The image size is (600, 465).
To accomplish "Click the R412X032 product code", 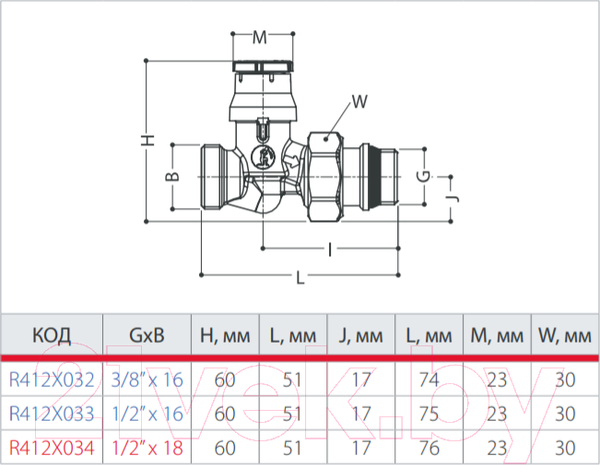I will pos(51,379).
